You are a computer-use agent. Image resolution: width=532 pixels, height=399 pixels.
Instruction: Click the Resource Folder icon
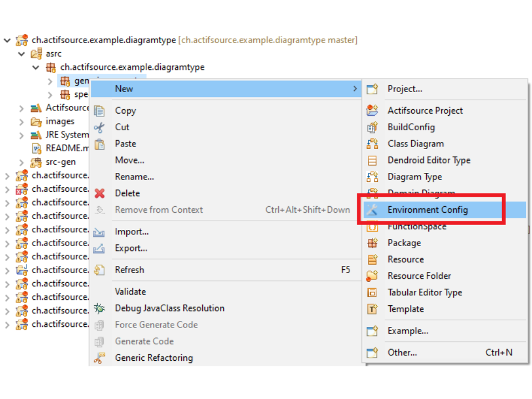(372, 276)
